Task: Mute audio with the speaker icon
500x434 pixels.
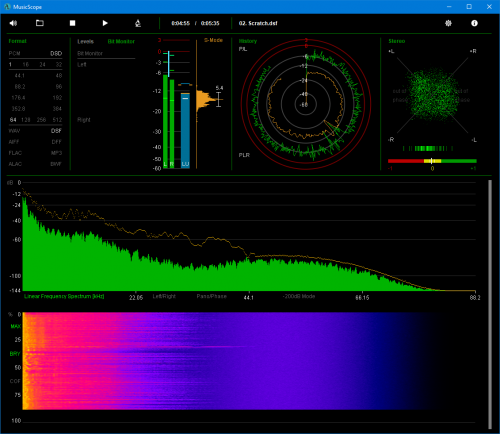Action: (13, 23)
